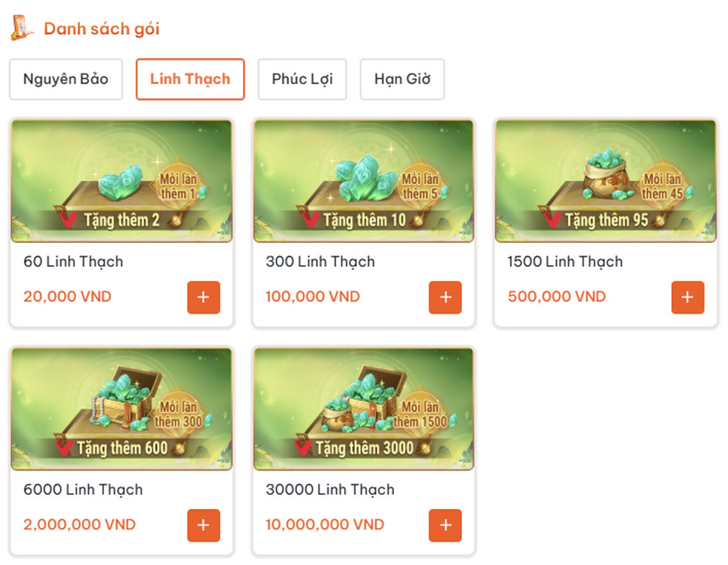Open the Tặng thêm 95 package image
Screen dimensions: 728x565
tap(606, 181)
